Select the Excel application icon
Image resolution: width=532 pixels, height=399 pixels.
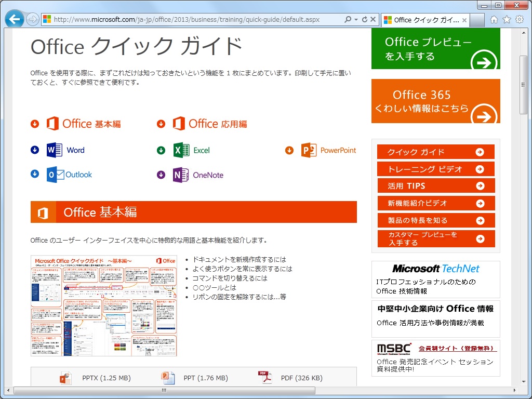click(x=181, y=150)
